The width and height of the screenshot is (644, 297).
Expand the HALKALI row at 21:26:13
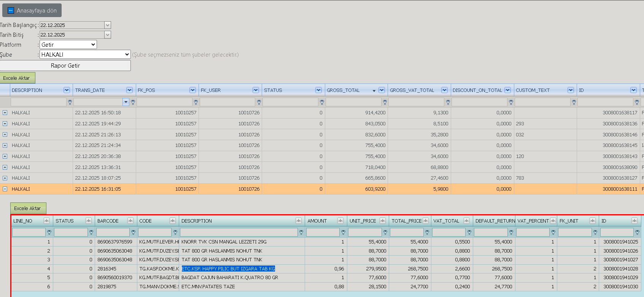pos(5,134)
